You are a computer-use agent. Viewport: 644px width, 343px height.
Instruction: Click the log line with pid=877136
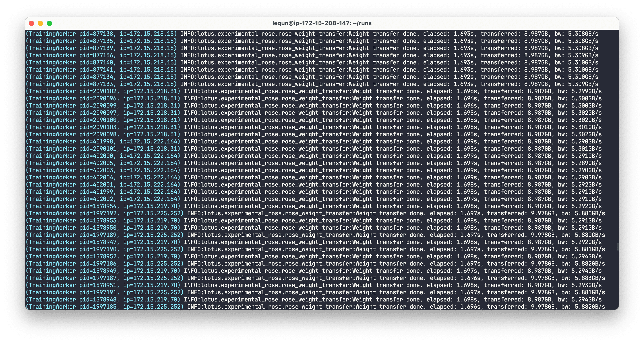[x=312, y=55]
